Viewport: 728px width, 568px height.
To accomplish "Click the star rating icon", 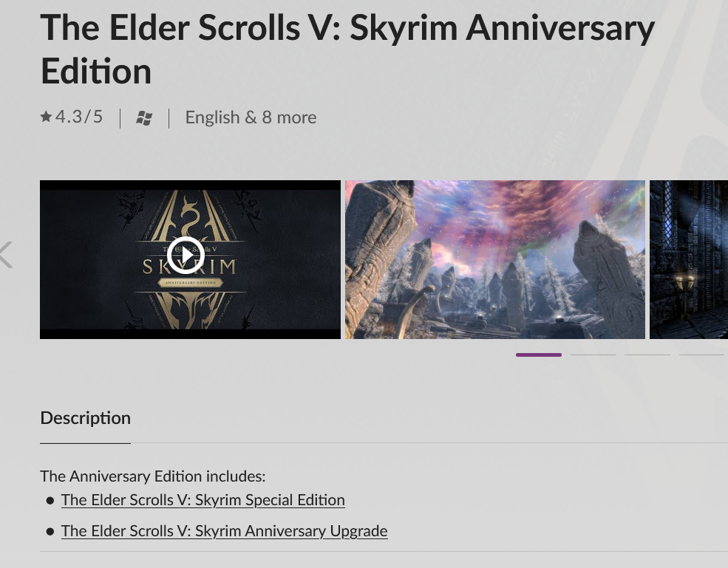I will tap(46, 117).
